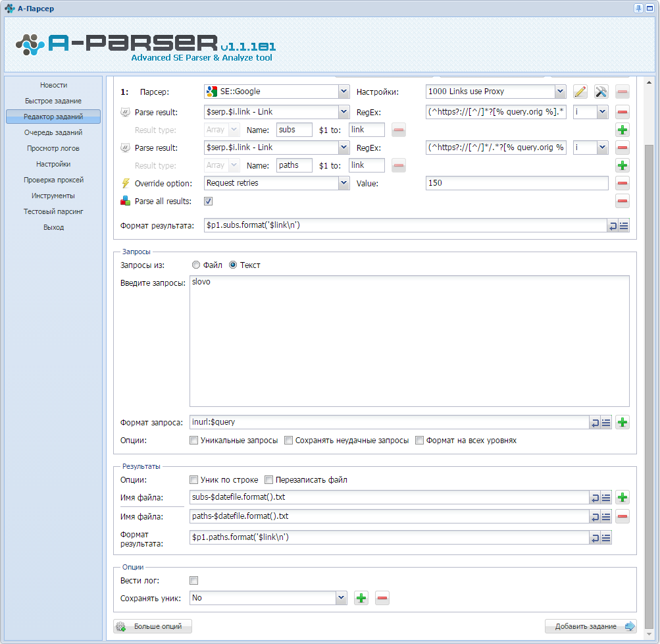Go to Быстрое задание menu item
This screenshot has height=644, width=660.
[x=53, y=101]
